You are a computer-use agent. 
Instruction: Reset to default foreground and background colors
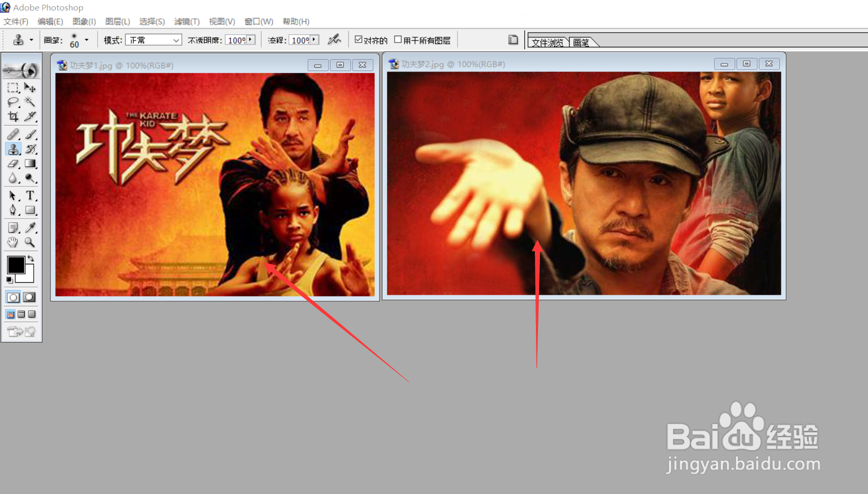(x=9, y=280)
